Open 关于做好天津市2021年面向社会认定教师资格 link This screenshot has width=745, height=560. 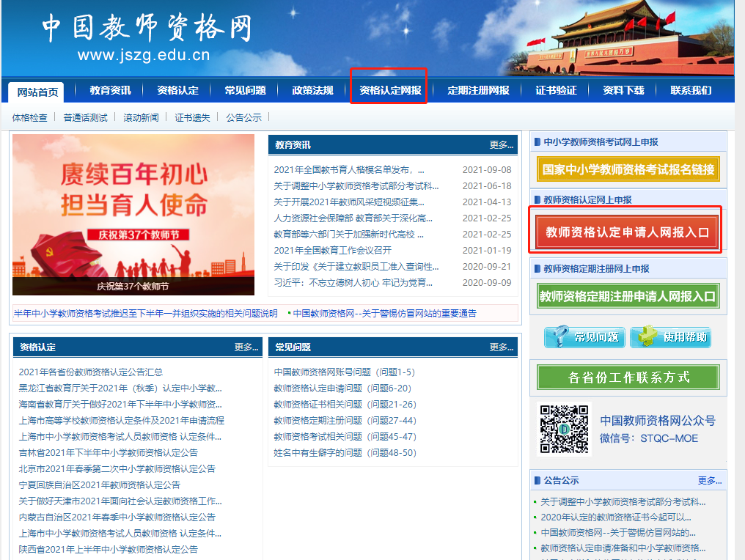pyautogui.click(x=120, y=501)
